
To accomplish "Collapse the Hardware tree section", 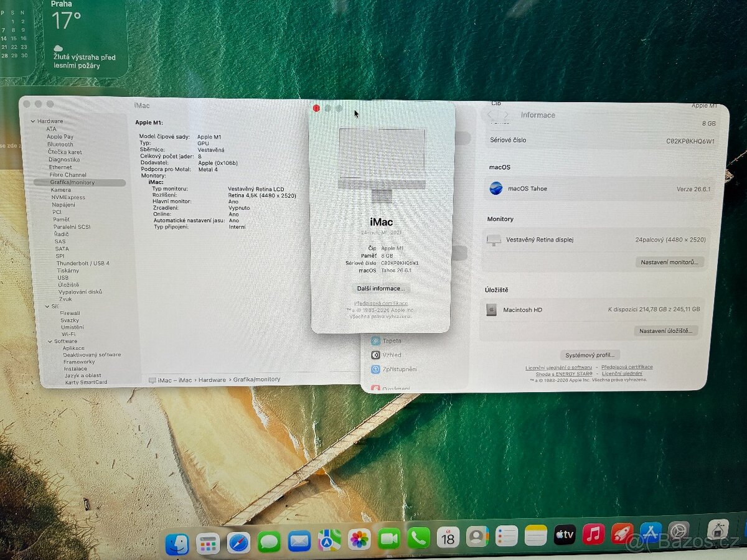I will point(33,121).
